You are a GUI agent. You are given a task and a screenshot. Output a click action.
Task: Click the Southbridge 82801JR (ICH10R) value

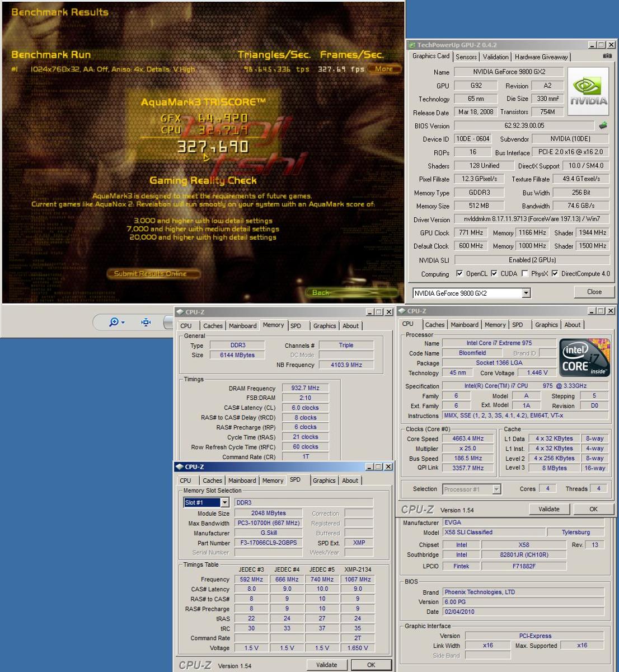tap(524, 555)
